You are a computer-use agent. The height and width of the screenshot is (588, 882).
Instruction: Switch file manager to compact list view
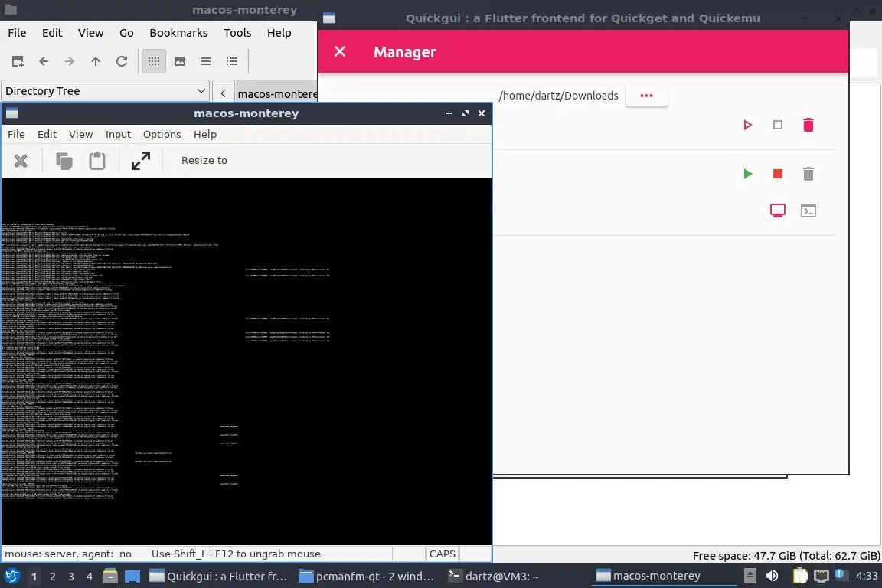[x=206, y=61]
